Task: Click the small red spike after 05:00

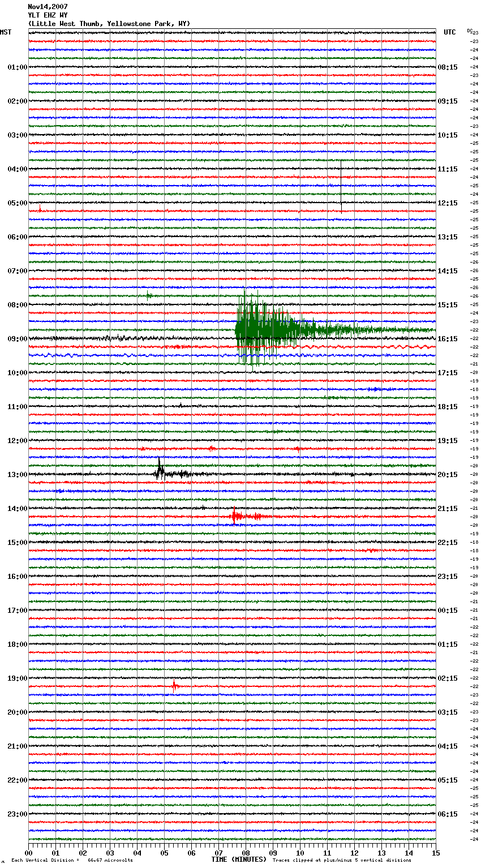Action: (40, 209)
